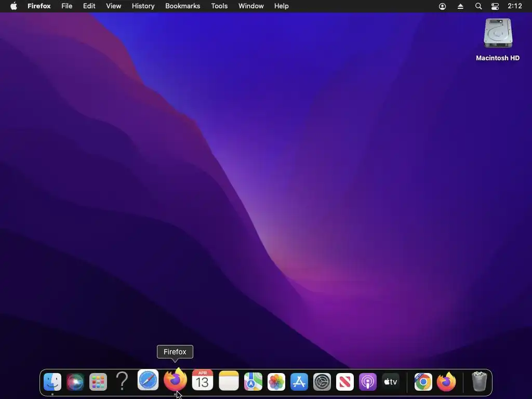Open Spotlight search in the menu bar

tap(478, 6)
